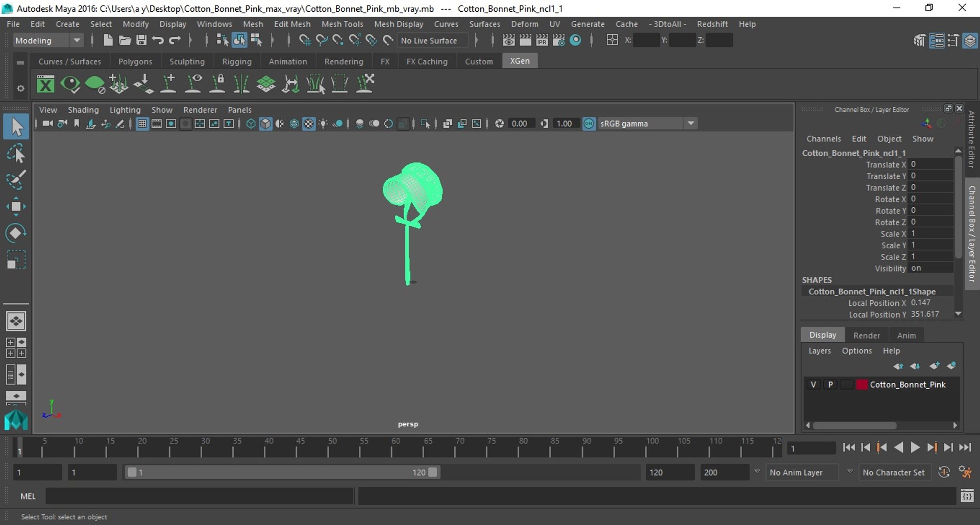
Task: Click the single perspective view layout icon
Action: [16, 321]
